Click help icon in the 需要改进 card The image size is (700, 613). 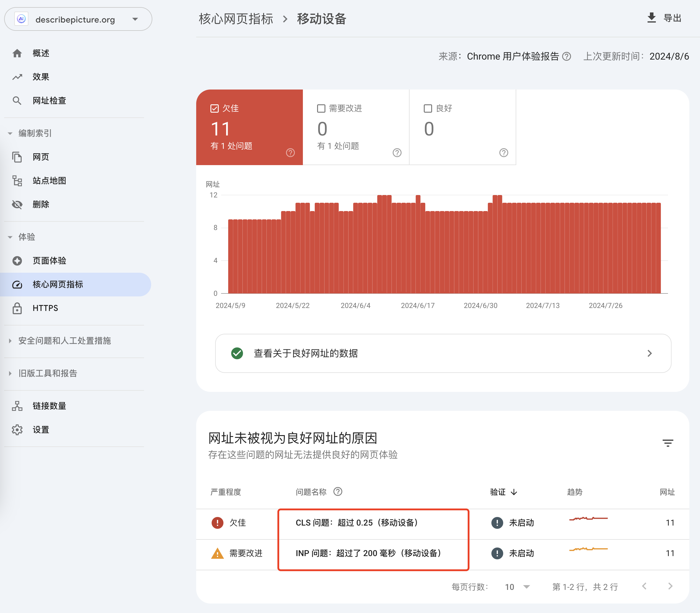click(x=397, y=153)
